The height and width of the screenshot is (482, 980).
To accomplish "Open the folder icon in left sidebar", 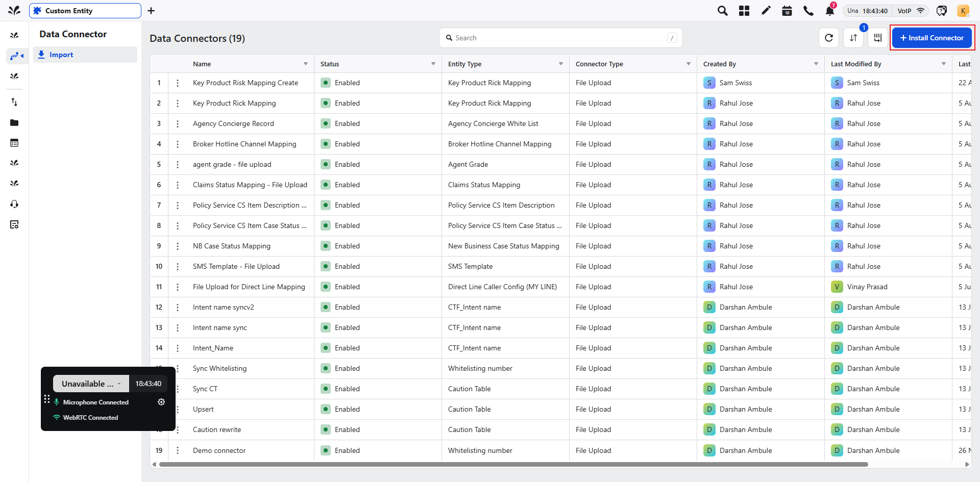I will click(x=14, y=122).
